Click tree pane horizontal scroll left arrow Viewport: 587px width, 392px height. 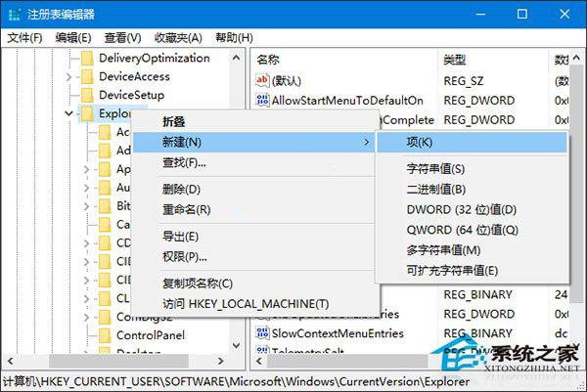(11, 361)
